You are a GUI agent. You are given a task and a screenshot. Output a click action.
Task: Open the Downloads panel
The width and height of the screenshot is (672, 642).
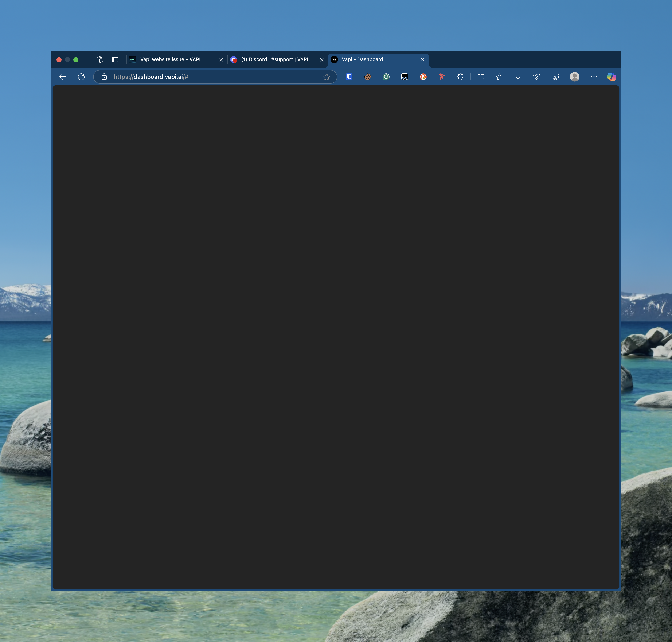pyautogui.click(x=518, y=77)
